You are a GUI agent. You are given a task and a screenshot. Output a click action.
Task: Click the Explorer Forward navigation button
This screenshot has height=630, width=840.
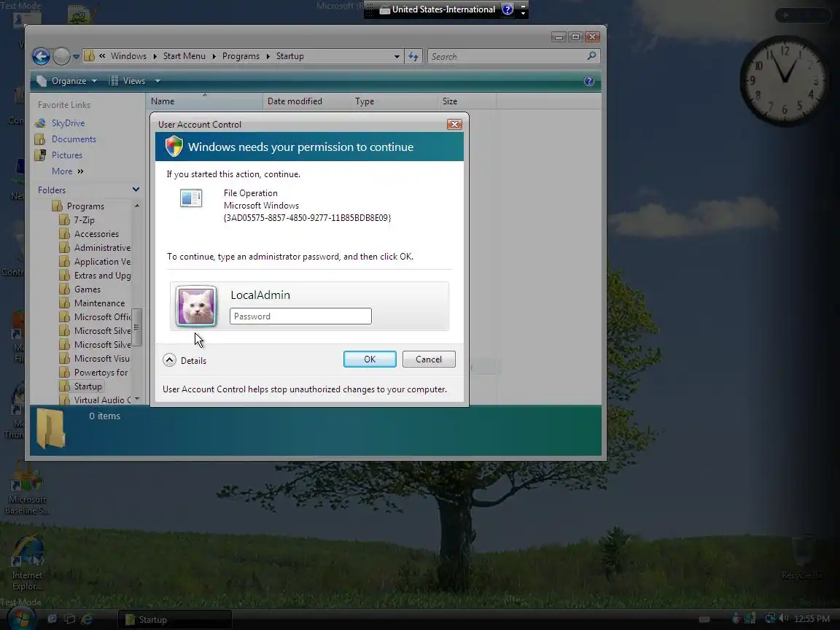(x=61, y=56)
